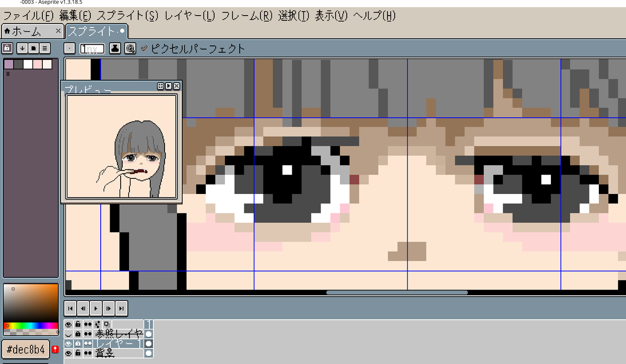Open the 編集(E) menu

pyautogui.click(x=75, y=16)
